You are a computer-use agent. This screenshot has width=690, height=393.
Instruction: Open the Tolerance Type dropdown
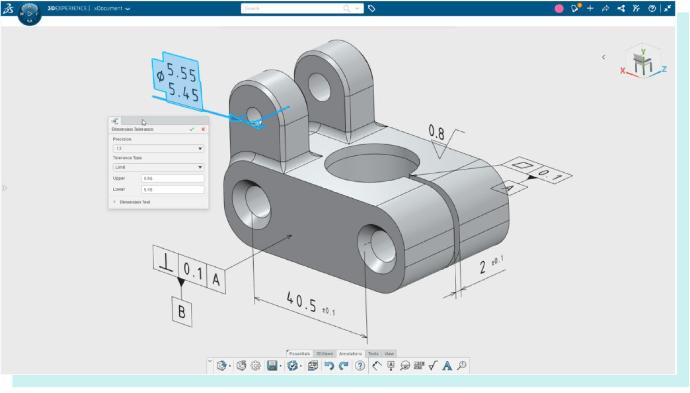pyautogui.click(x=158, y=167)
